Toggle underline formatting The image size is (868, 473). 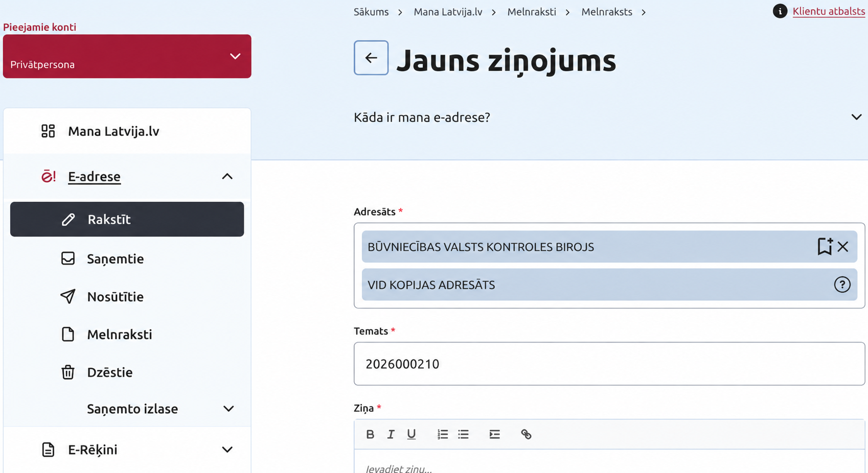pos(412,434)
